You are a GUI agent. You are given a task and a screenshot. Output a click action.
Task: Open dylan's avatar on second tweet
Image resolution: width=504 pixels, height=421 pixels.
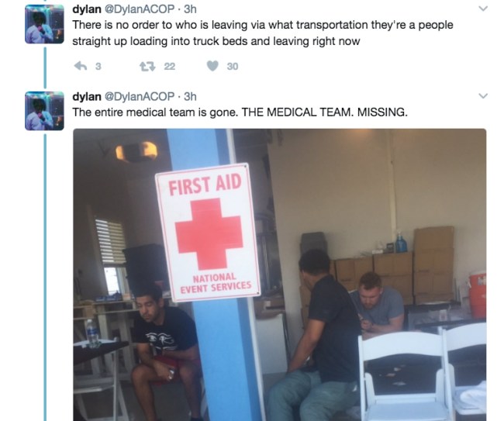coord(44,111)
